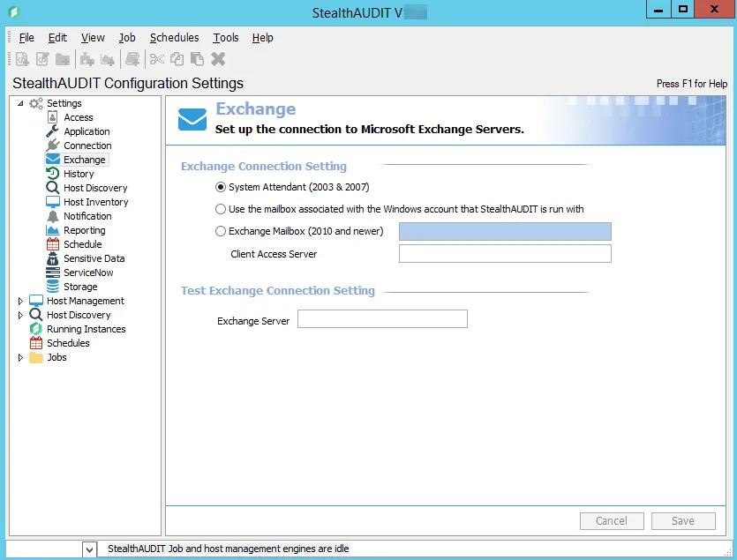
Task: Click the ServiceNow icon in tree
Action: pyautogui.click(x=53, y=273)
